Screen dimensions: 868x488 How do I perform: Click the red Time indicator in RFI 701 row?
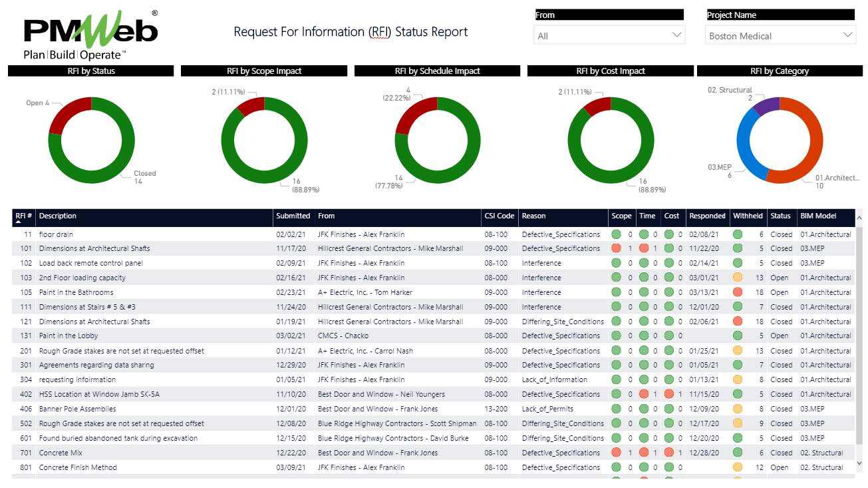tap(644, 453)
